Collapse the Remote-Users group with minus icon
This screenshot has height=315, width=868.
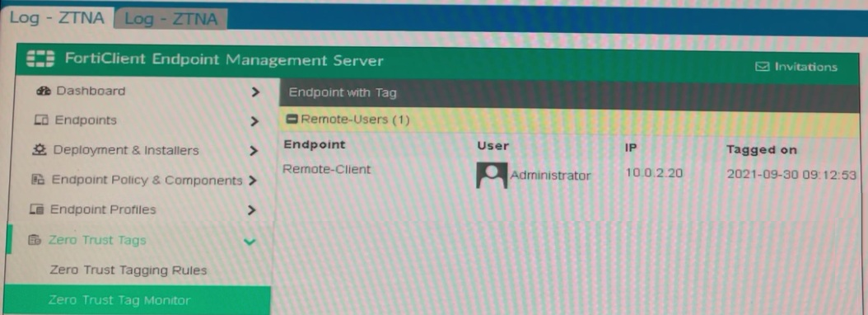292,120
